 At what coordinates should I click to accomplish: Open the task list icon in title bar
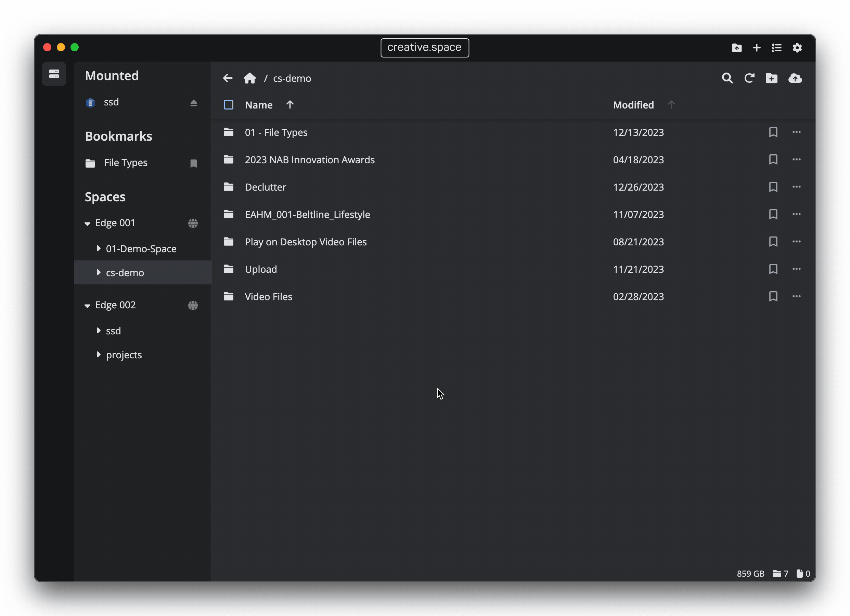click(776, 48)
